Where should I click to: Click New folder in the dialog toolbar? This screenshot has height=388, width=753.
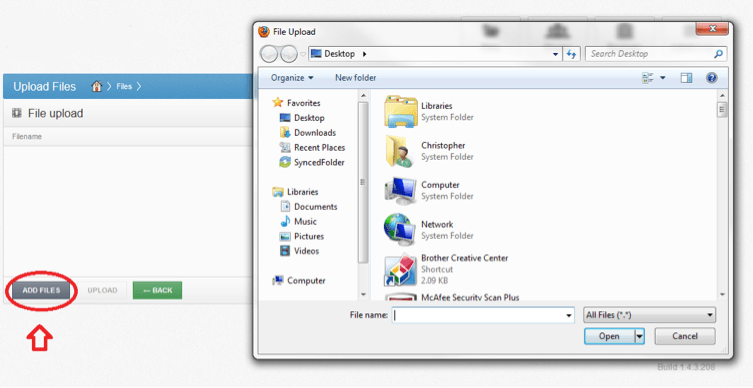356,78
